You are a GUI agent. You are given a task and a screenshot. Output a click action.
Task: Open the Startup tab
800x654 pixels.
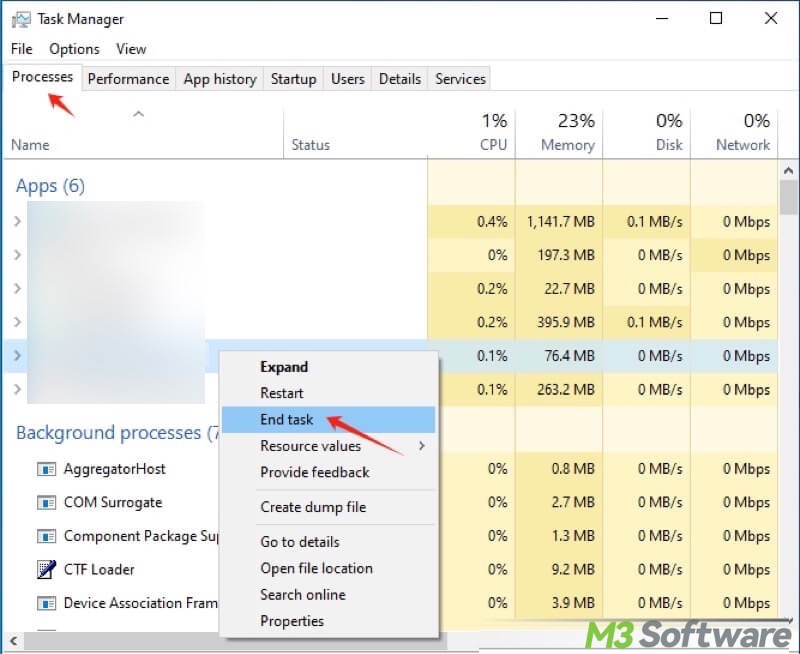tap(293, 79)
